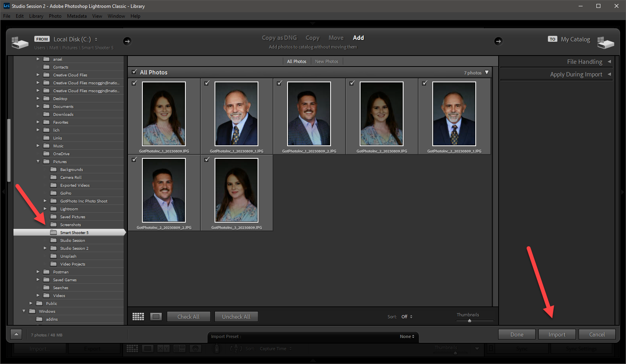Switch to loupe view icon

pyautogui.click(x=156, y=317)
